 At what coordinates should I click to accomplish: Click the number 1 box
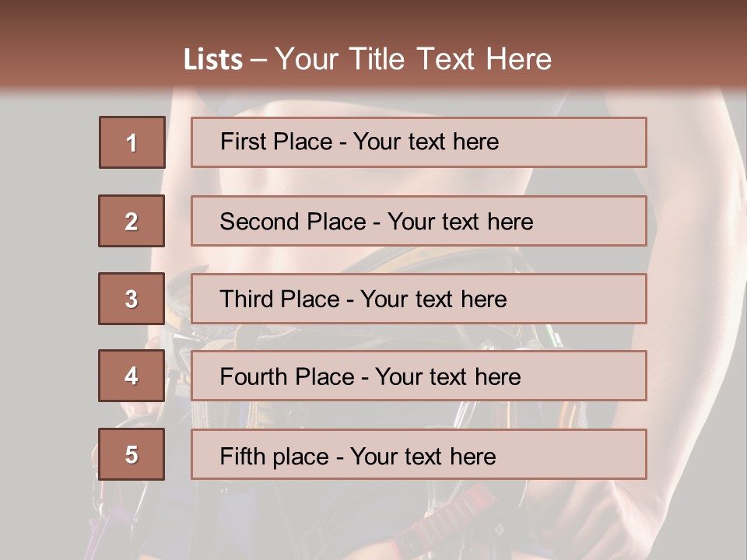tap(132, 142)
